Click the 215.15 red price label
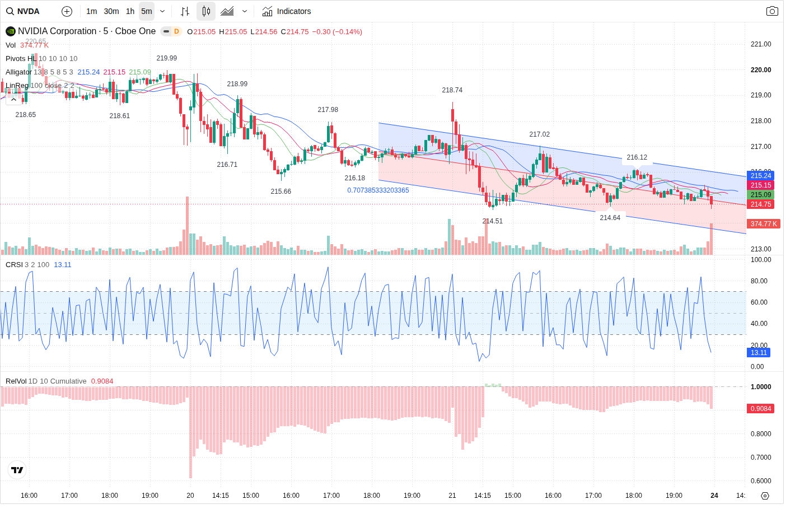This screenshot has width=795, height=532. pyautogui.click(x=761, y=185)
